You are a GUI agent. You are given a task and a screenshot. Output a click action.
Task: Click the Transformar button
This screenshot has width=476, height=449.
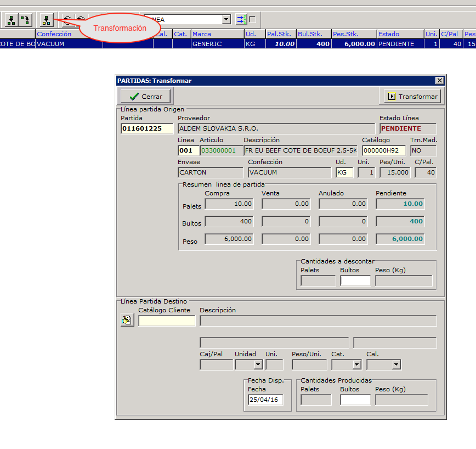pyautogui.click(x=413, y=97)
